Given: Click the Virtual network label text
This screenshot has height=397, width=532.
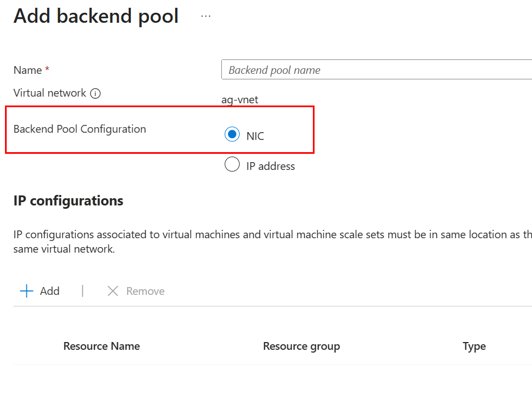Looking at the screenshot, I should (50, 93).
